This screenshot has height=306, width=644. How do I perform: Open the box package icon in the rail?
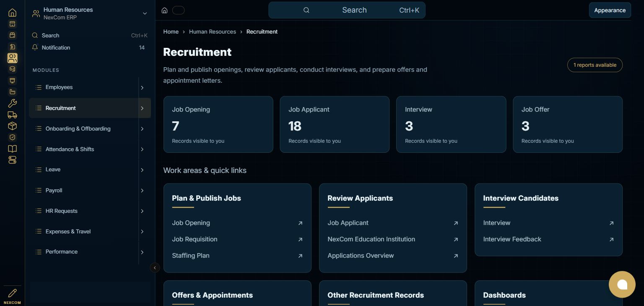[13, 126]
